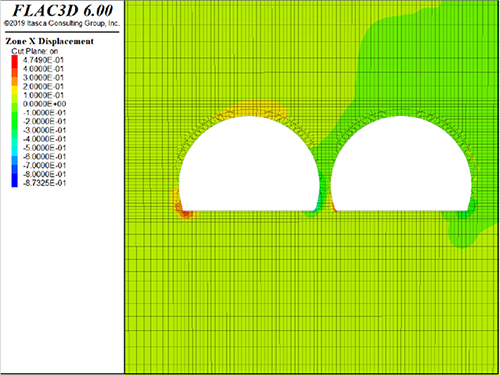This screenshot has height=375, width=500.
Task: Select the 4.7490E-01 maximum legend value
Action: [43, 60]
